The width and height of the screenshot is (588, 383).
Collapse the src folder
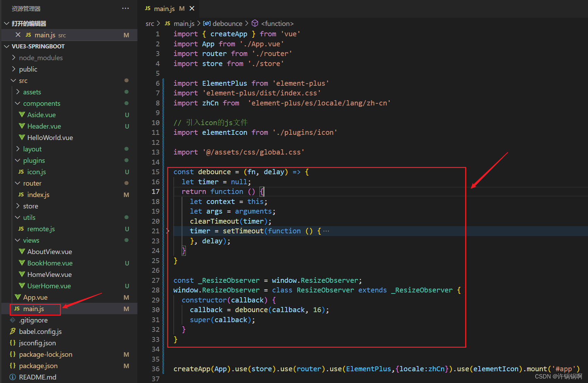[x=14, y=81]
